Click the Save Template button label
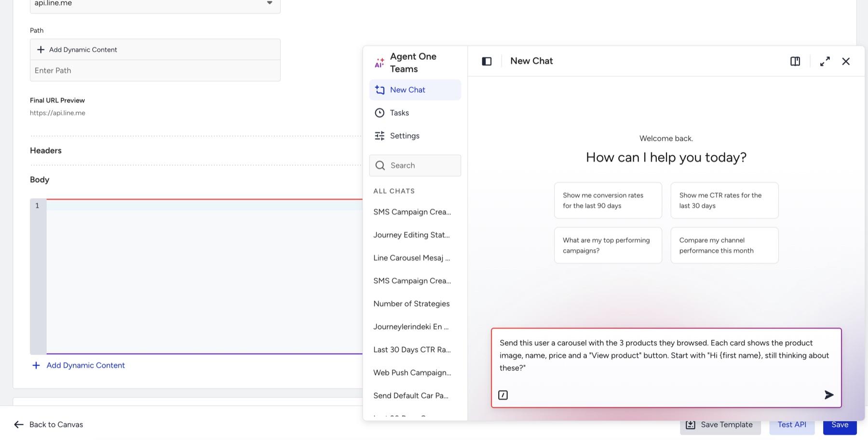 [x=727, y=425]
